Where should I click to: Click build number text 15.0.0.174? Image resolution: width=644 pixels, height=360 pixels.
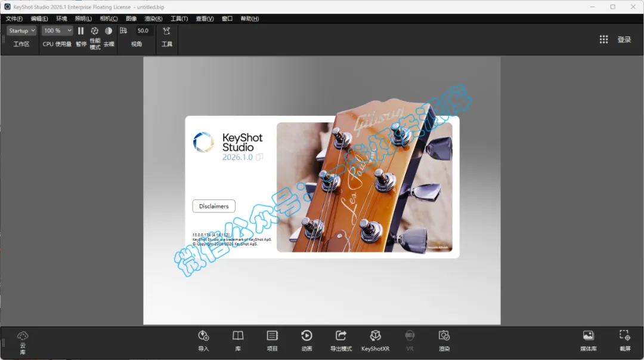coord(210,235)
